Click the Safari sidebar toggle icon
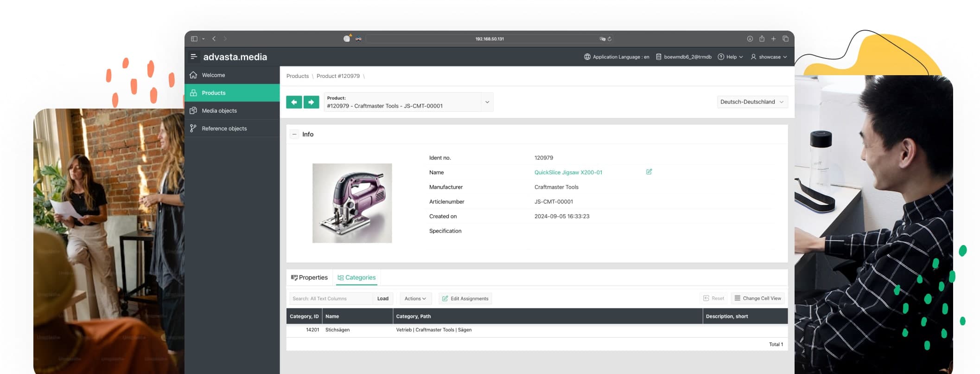This screenshot has width=980, height=374. [x=194, y=39]
